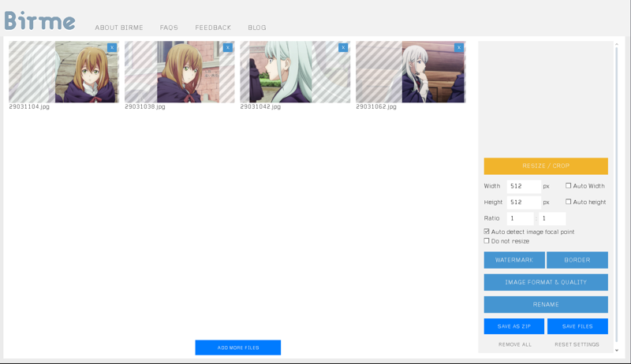Image resolution: width=631 pixels, height=364 pixels.
Task: Click the Save Files button
Action: pos(577,326)
